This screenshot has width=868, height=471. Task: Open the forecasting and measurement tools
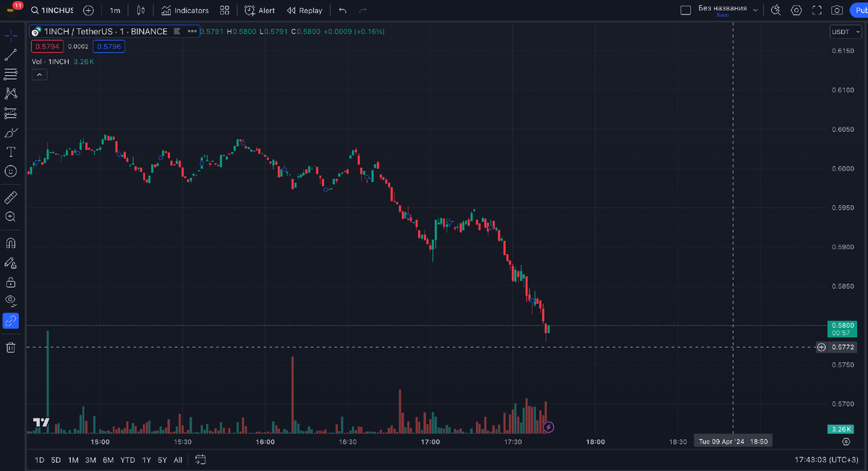(x=11, y=113)
